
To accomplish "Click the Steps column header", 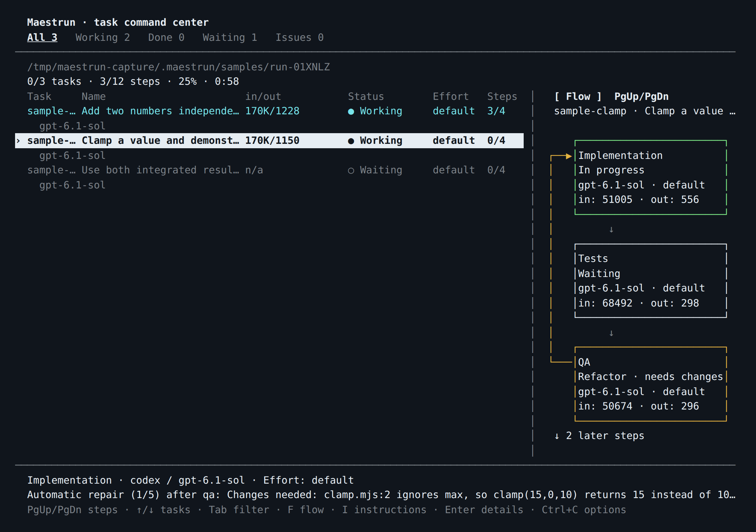I will pyautogui.click(x=502, y=96).
